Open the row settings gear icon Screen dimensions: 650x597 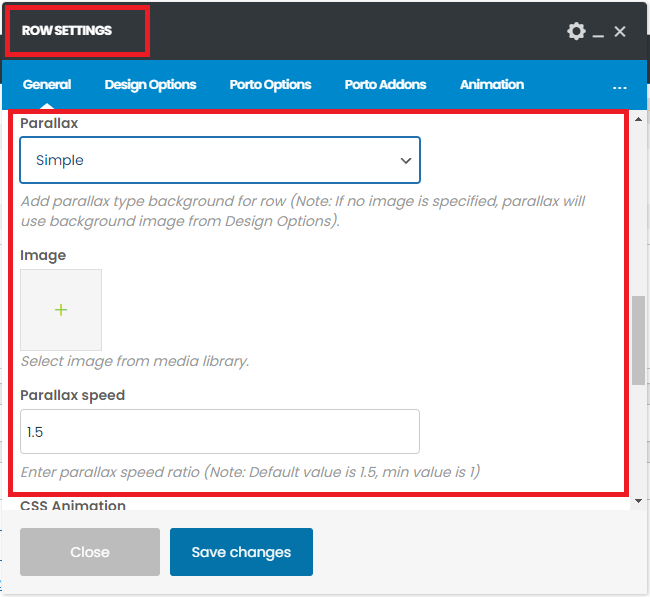tap(576, 31)
